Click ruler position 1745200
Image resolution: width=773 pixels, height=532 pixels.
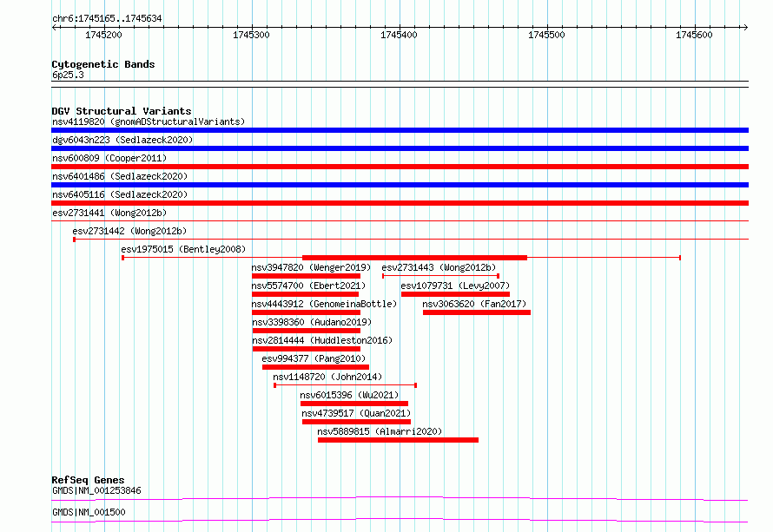[x=103, y=35]
